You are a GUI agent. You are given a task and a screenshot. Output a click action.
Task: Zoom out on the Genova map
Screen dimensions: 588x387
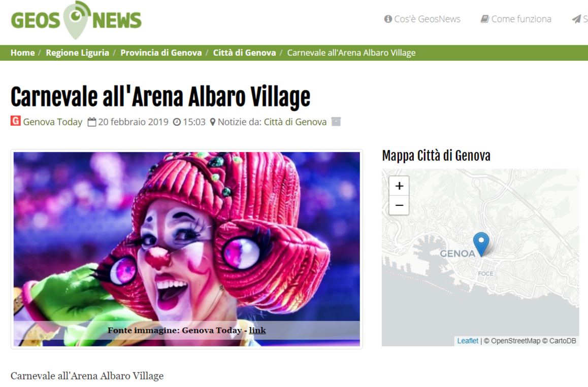(399, 205)
